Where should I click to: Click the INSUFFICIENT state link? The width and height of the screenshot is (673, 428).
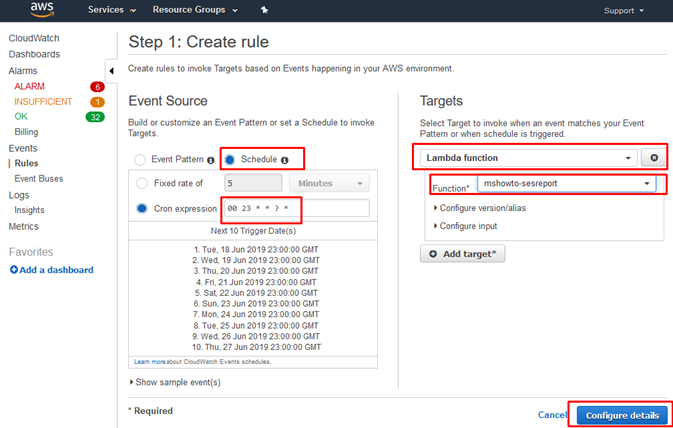[43, 102]
